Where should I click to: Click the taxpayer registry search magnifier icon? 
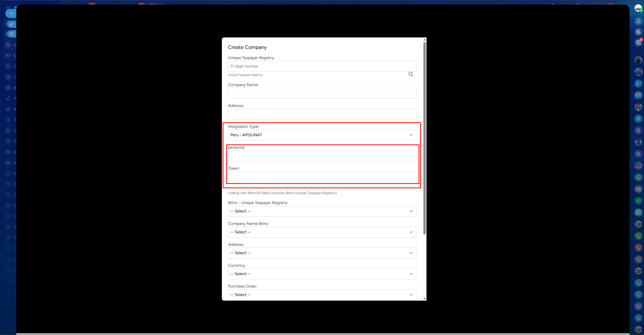click(411, 74)
